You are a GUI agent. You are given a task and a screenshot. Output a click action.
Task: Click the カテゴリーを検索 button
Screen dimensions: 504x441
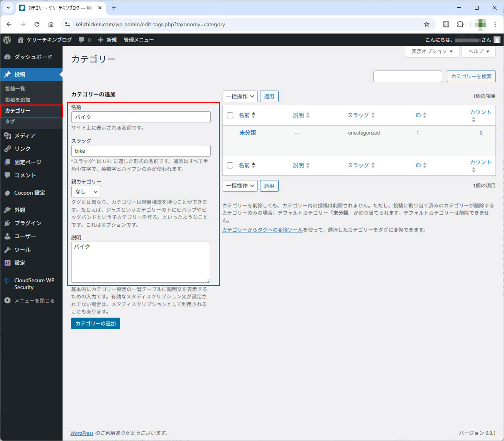coord(471,76)
